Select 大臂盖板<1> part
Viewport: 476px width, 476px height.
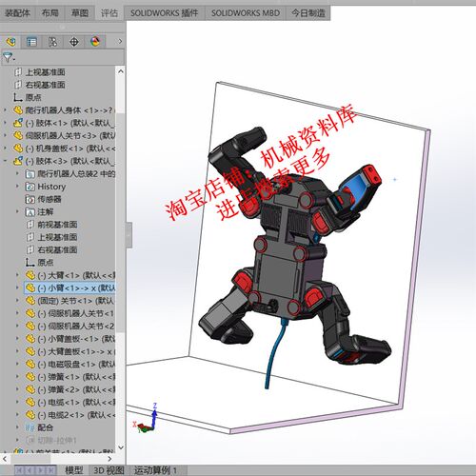pos(76,351)
